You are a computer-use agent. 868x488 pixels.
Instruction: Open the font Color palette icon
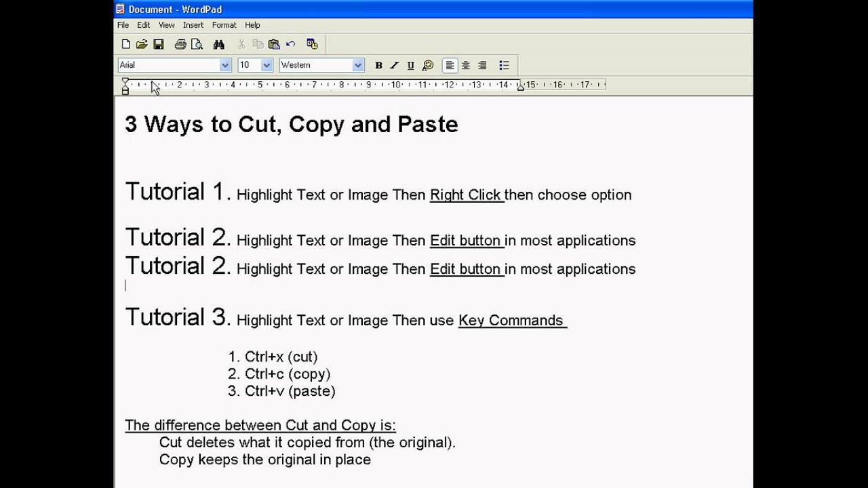pos(427,66)
